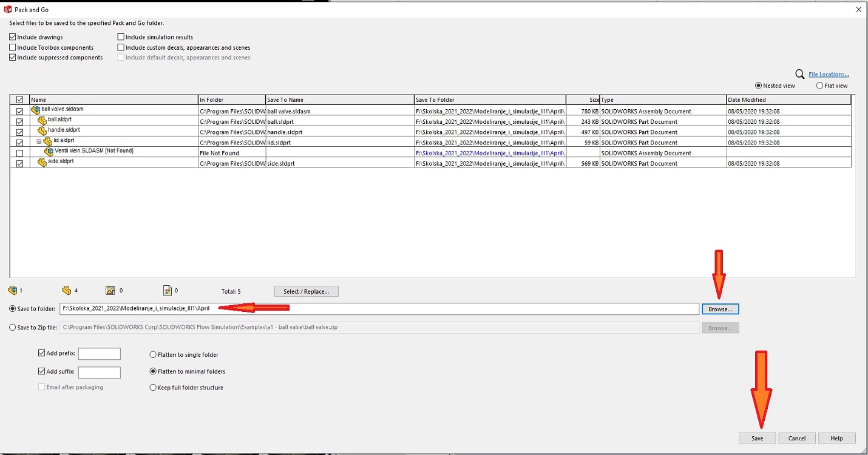This screenshot has height=455, width=868.
Task: Click the SolidWorks logo in title bar
Action: (x=8, y=10)
